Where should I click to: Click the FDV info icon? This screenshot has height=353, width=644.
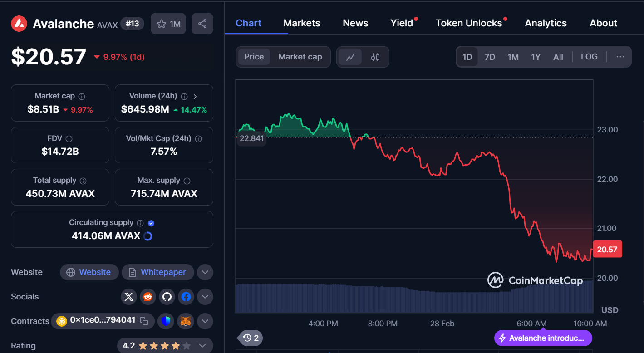(x=69, y=139)
